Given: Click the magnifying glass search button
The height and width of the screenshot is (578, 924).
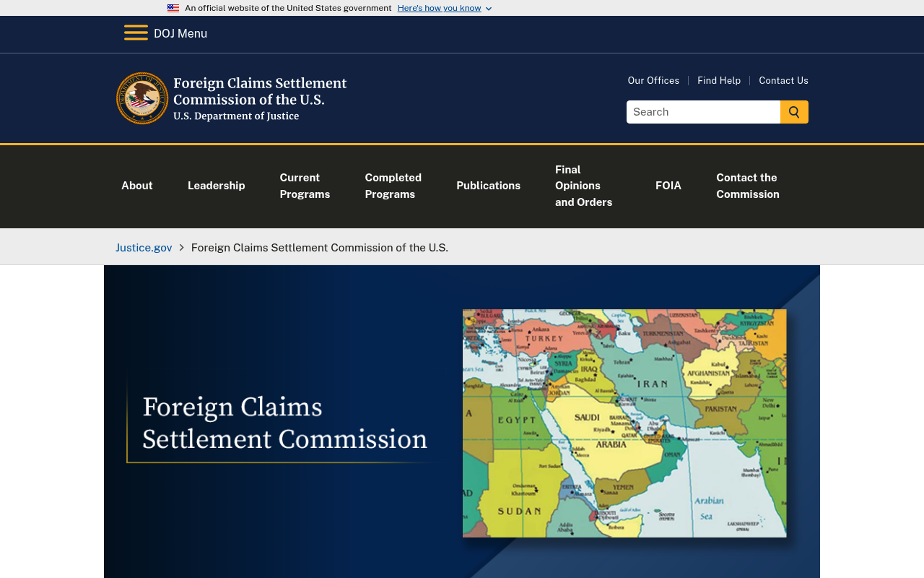Looking at the screenshot, I should (x=794, y=112).
